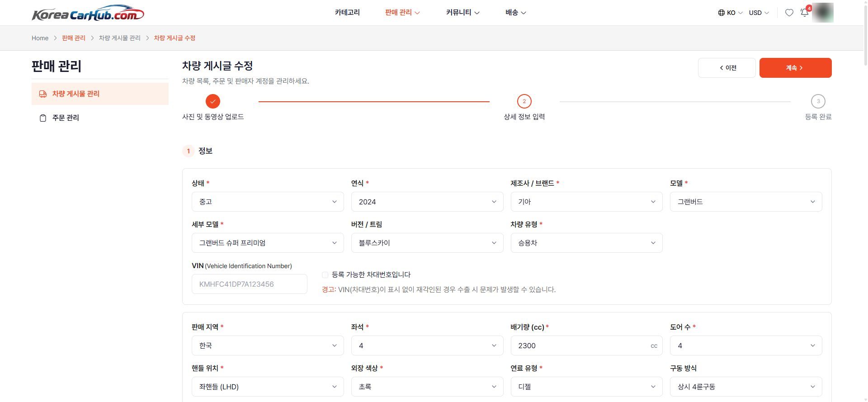Click the 차량 게시물 관리 truck icon
This screenshot has height=402, width=868.
[43, 94]
